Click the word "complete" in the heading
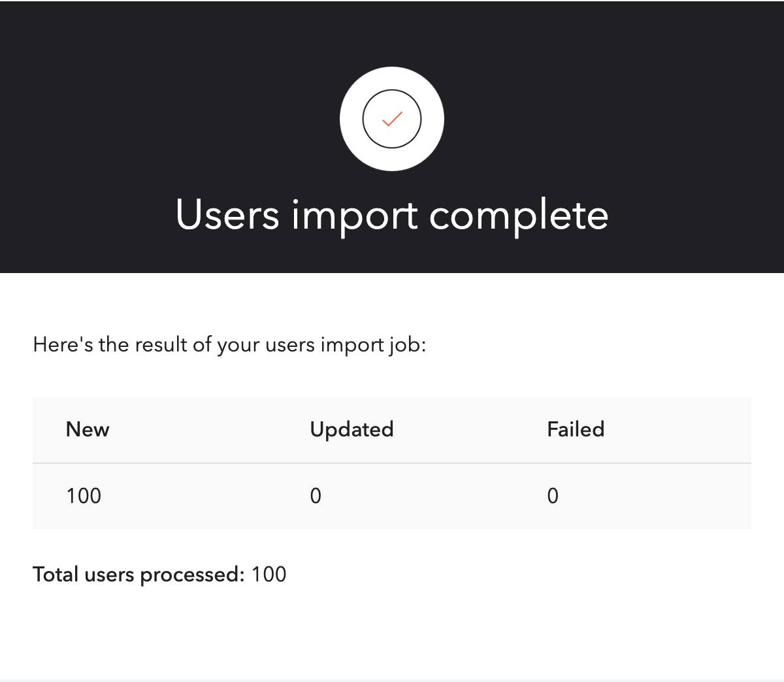 click(x=519, y=217)
